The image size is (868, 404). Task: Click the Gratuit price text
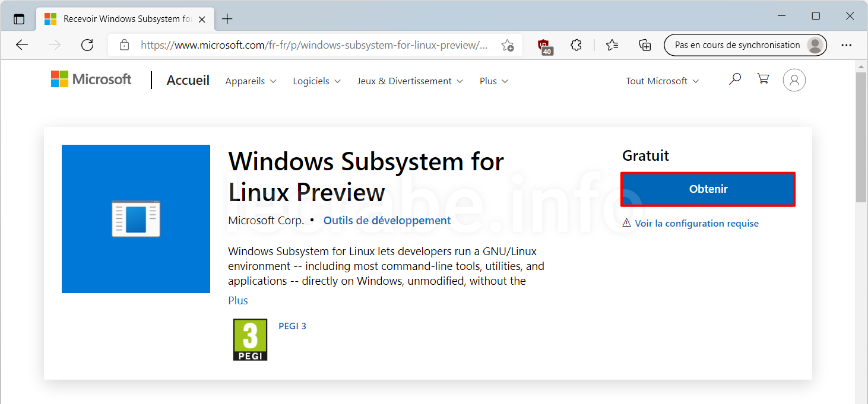(x=645, y=156)
